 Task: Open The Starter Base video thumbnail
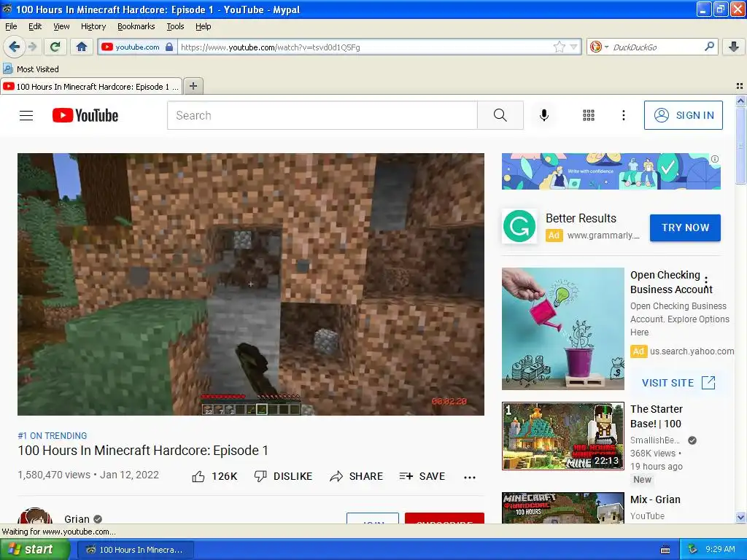[x=563, y=436]
